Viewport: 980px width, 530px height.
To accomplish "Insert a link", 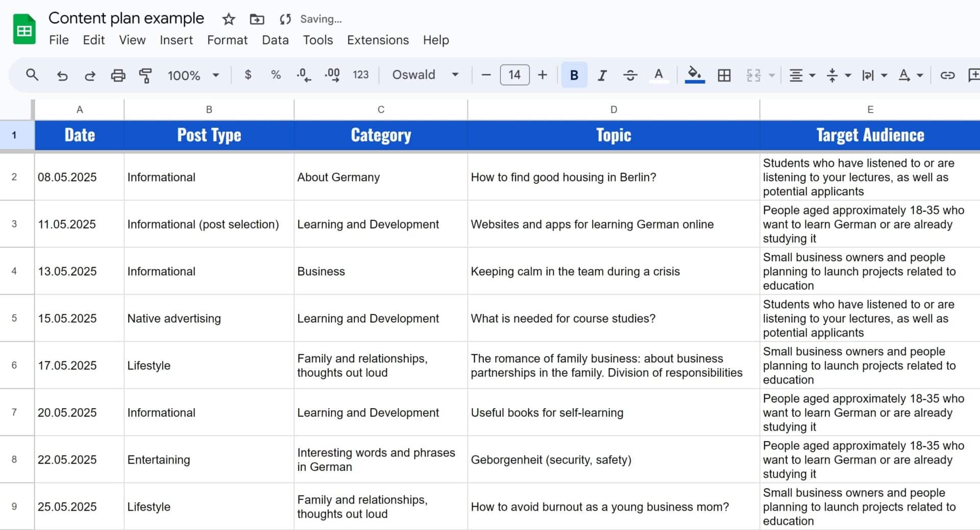I will pos(947,75).
